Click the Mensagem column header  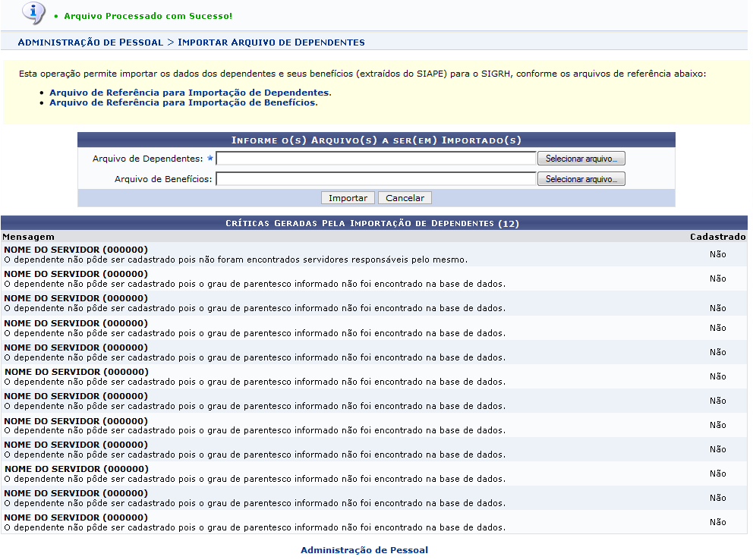pyautogui.click(x=28, y=237)
